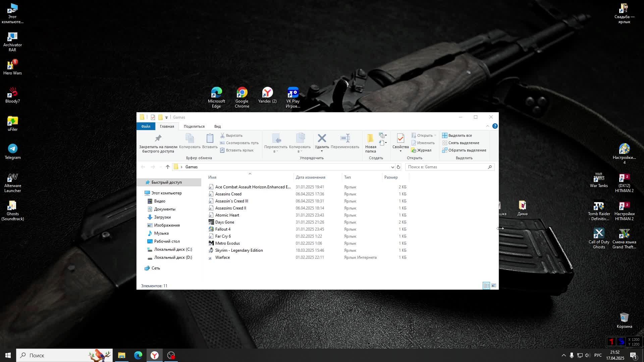Screen dimensions: 644x362
Task: Select Call of Duty Ghosts desktop icon
Action: (599, 238)
